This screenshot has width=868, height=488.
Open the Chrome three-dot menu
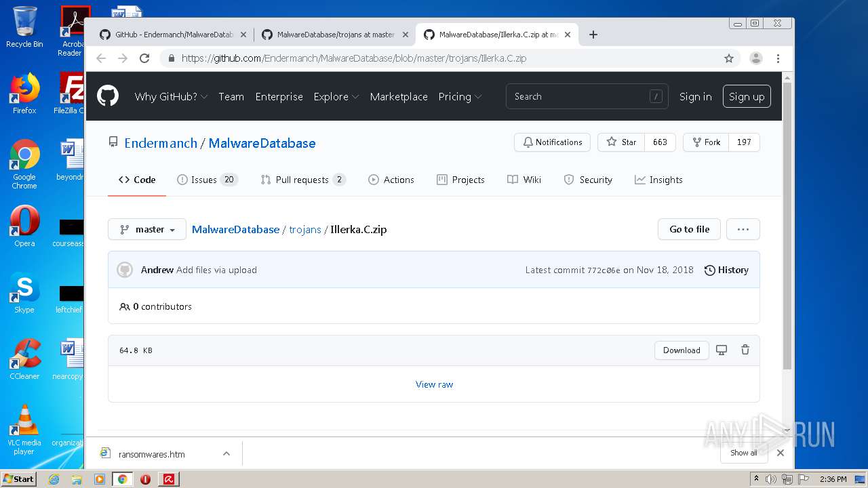778,58
